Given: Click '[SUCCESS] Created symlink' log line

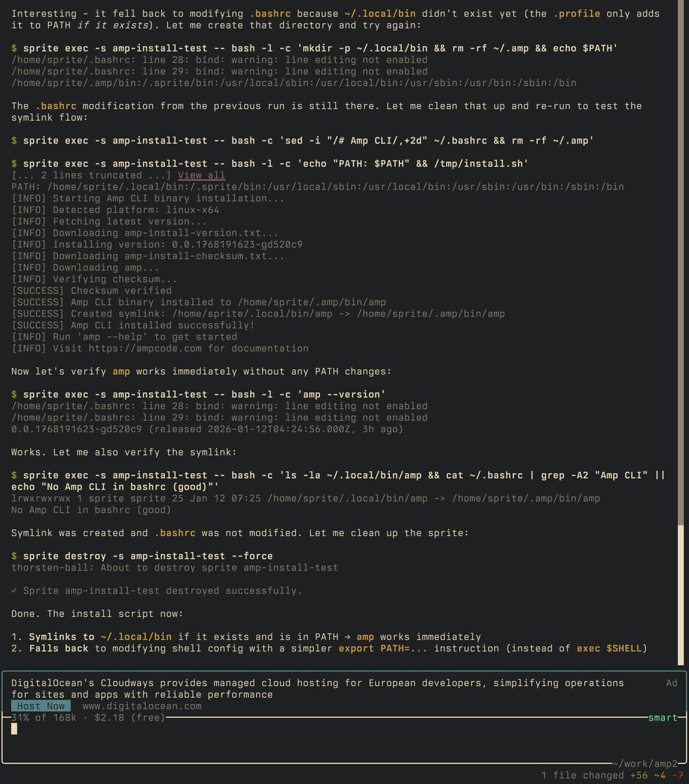Looking at the screenshot, I should [x=258, y=314].
